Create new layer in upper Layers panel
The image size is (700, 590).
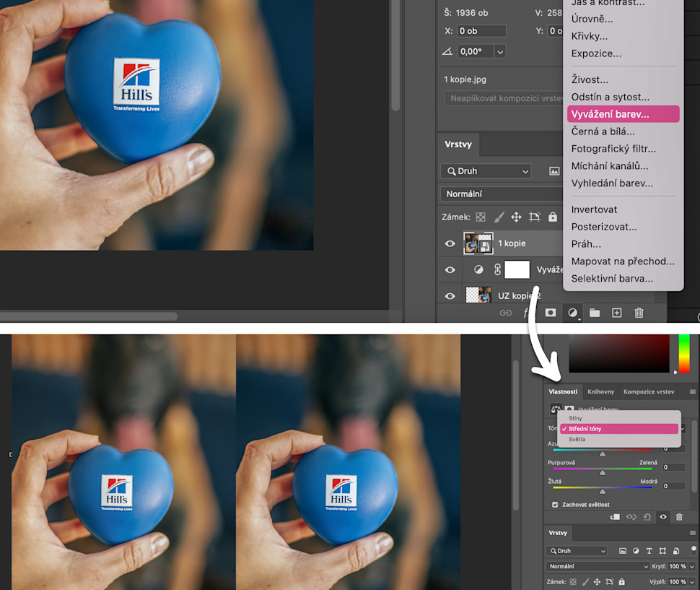pos(616,313)
